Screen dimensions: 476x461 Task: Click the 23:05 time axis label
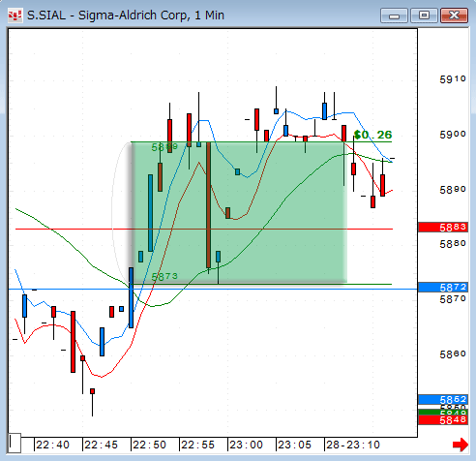(294, 445)
